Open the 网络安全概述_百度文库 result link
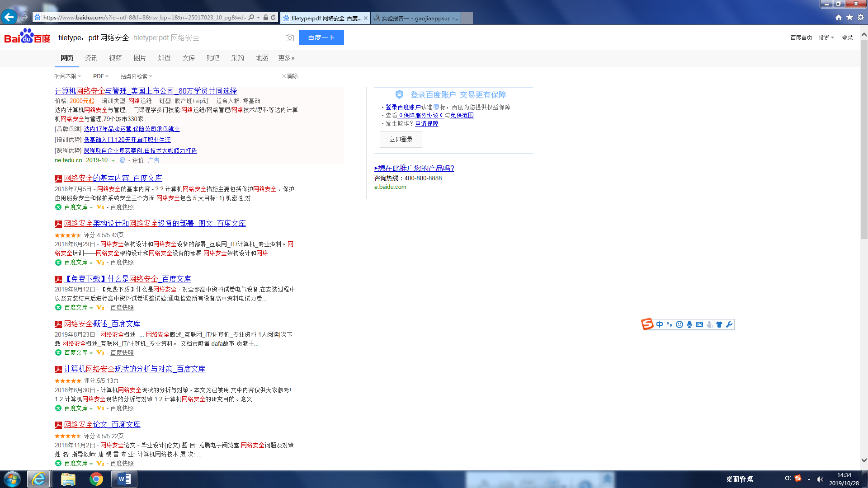Viewport: 868px width, 488px height. pyautogui.click(x=102, y=324)
